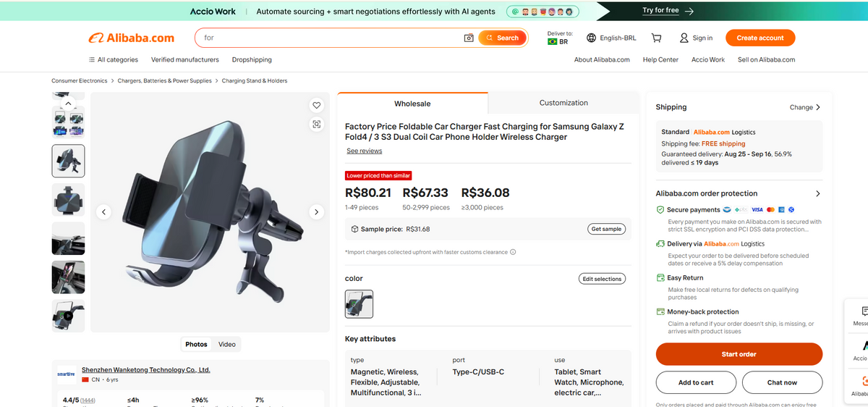Click Add to cart button
This screenshot has height=407, width=868.
pos(696,382)
